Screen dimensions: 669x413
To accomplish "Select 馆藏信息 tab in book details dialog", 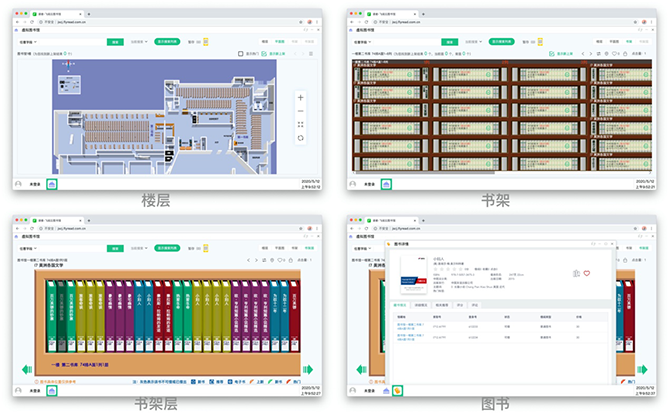I will click(x=399, y=304).
